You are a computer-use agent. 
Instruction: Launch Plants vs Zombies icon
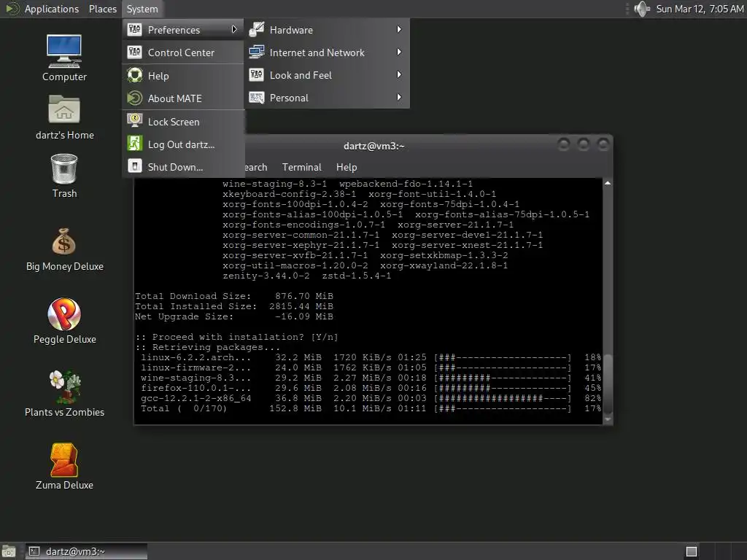pyautogui.click(x=64, y=386)
